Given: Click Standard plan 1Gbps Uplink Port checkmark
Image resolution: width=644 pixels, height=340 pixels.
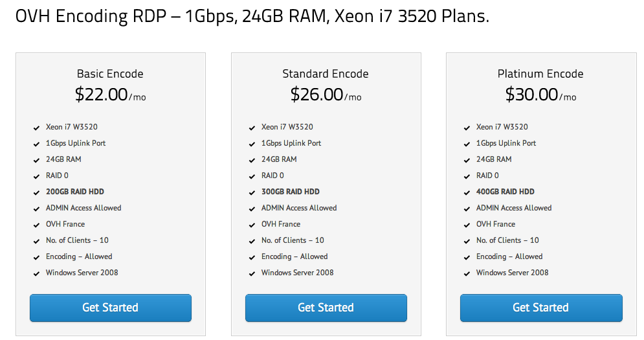Looking at the screenshot, I should click(252, 144).
